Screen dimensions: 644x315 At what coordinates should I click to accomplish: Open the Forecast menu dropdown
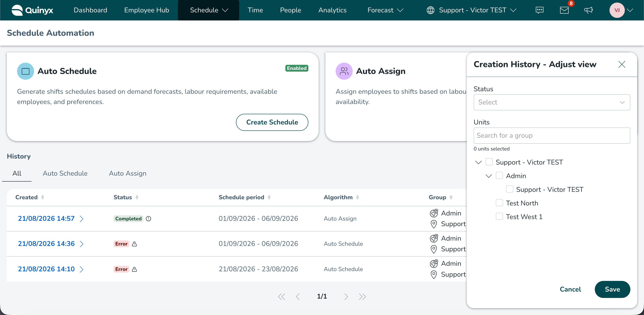tap(385, 10)
